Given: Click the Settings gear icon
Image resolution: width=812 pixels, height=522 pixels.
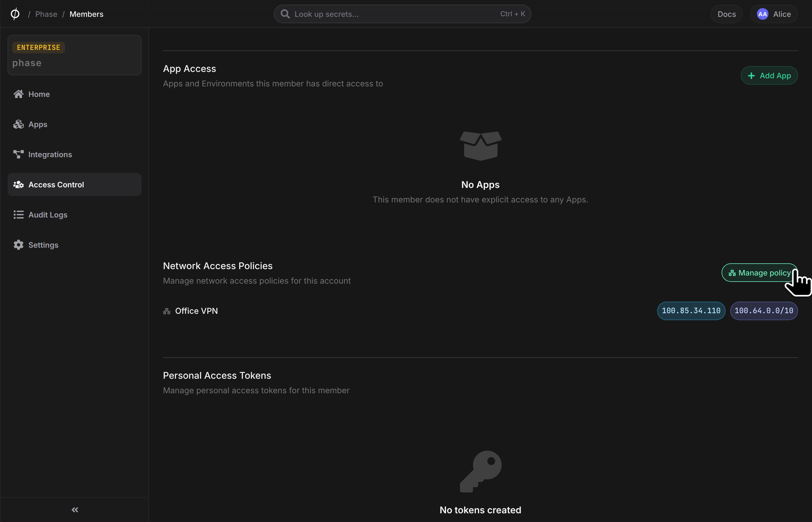Looking at the screenshot, I should (x=18, y=245).
